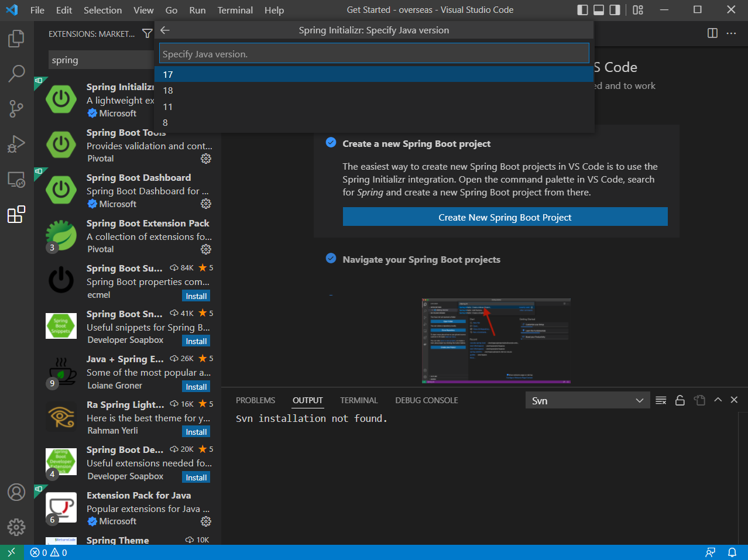Screen dimensions: 748x560
Task: Open output log in editor
Action: coord(699,400)
